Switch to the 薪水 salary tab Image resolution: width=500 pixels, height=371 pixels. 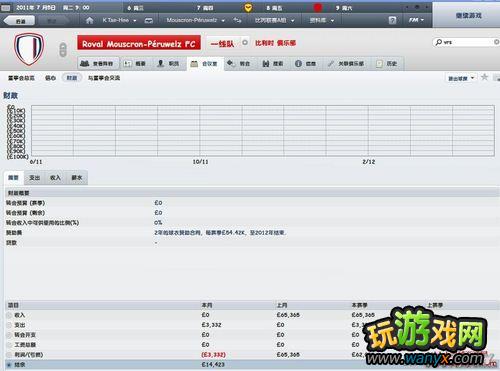tap(77, 178)
